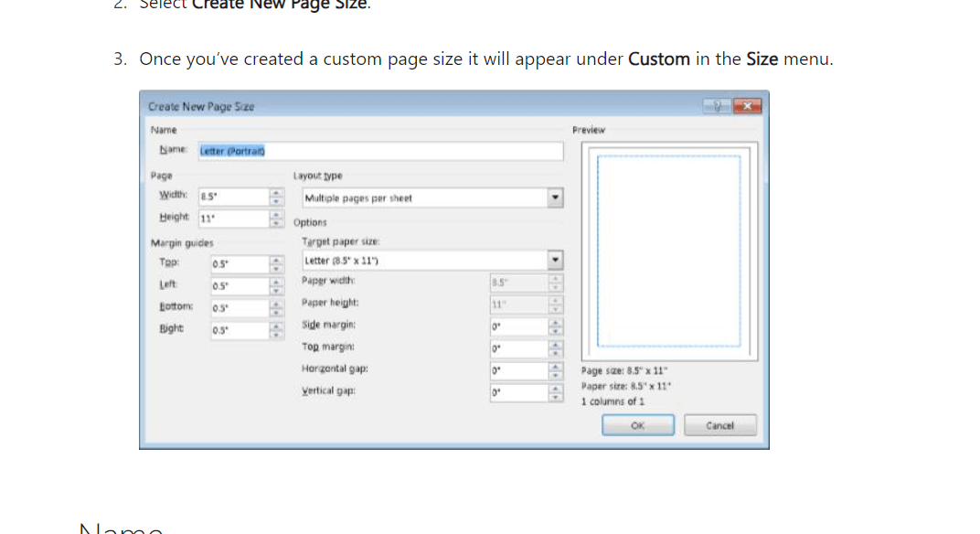Image resolution: width=980 pixels, height=534 pixels.
Task: Click the 'Create New Page Size' dialog title
Action: (201, 107)
